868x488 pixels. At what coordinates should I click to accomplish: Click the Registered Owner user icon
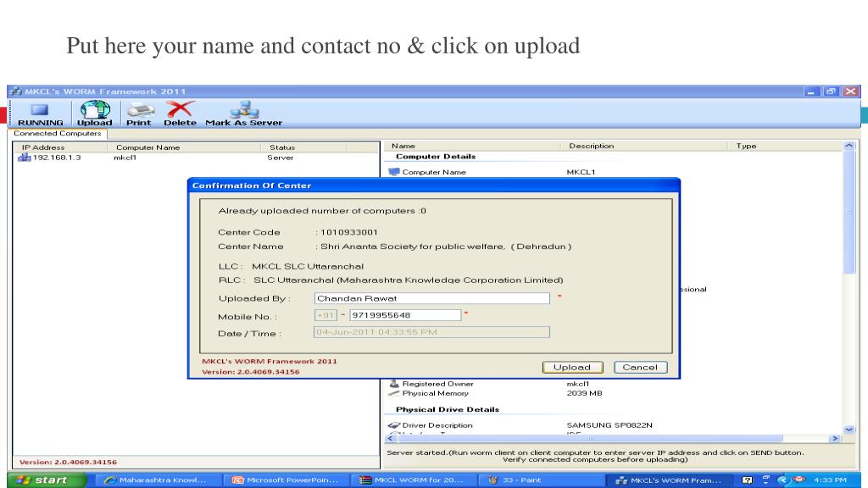point(393,384)
